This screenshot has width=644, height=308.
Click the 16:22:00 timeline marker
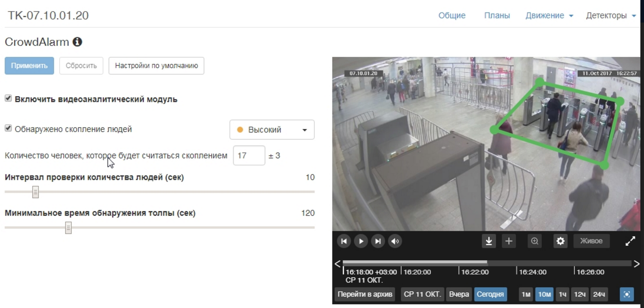474,272
